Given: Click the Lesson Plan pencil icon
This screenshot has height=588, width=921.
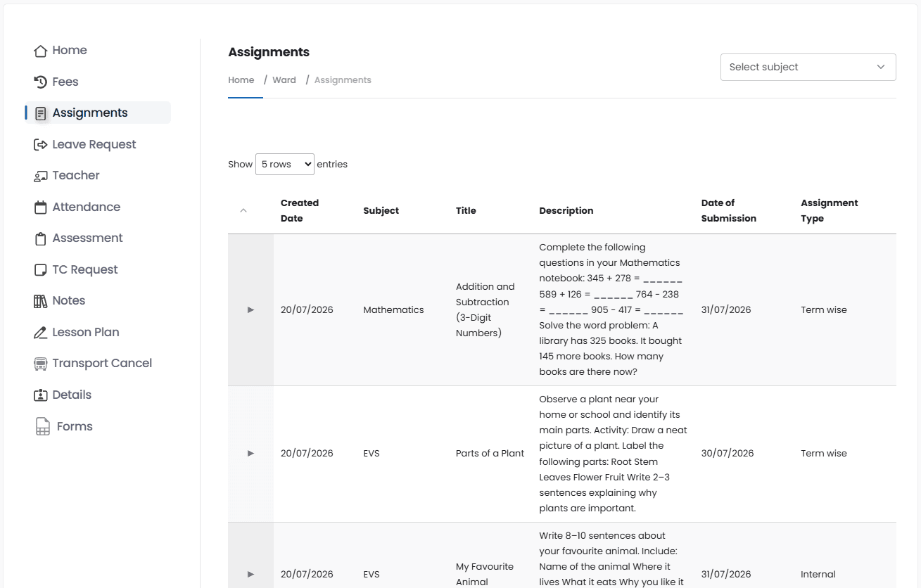Looking at the screenshot, I should (41, 332).
